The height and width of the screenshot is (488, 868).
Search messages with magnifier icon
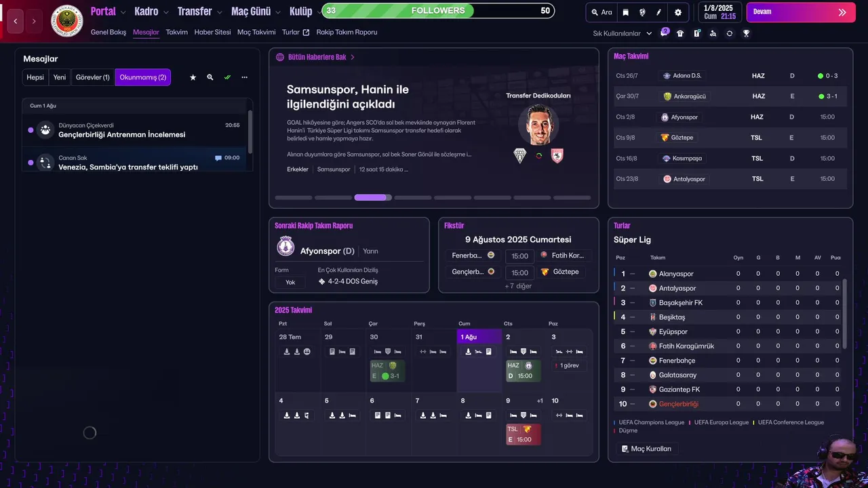tap(210, 77)
